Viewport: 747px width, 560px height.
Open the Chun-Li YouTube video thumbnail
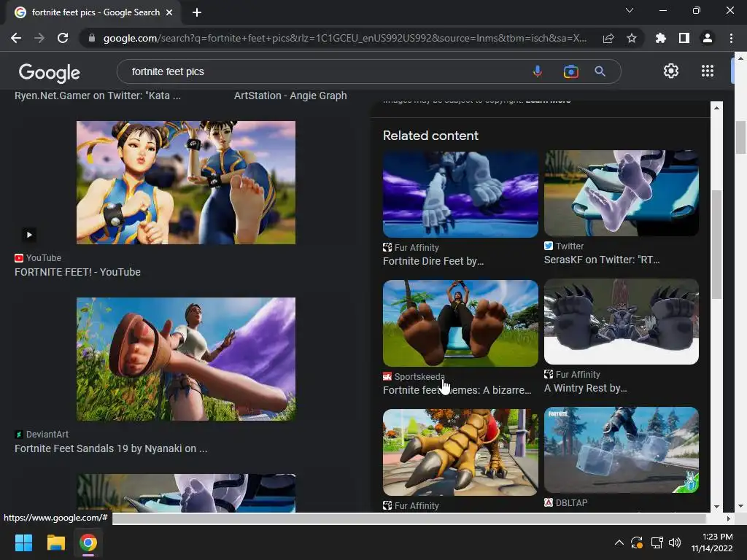(186, 182)
